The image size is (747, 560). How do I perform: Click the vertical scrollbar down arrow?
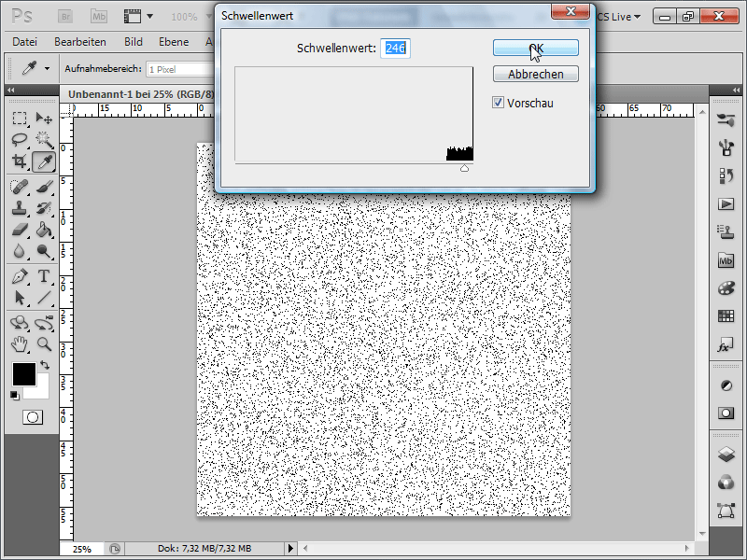(x=702, y=534)
